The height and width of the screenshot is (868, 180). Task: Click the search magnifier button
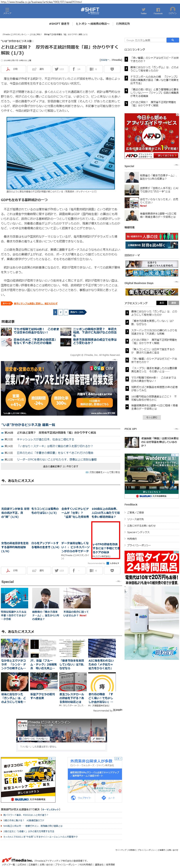[173, 40]
